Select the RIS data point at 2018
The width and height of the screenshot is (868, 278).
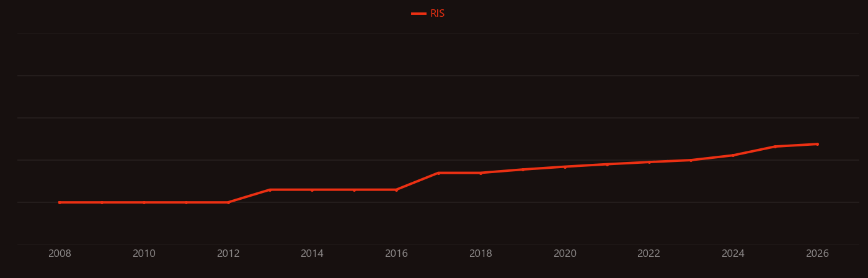coord(480,173)
